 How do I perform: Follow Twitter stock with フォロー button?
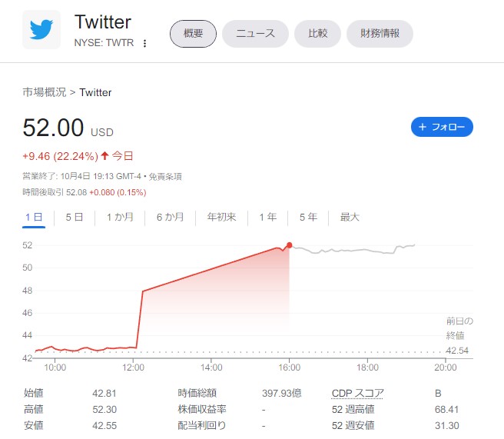pyautogui.click(x=442, y=127)
